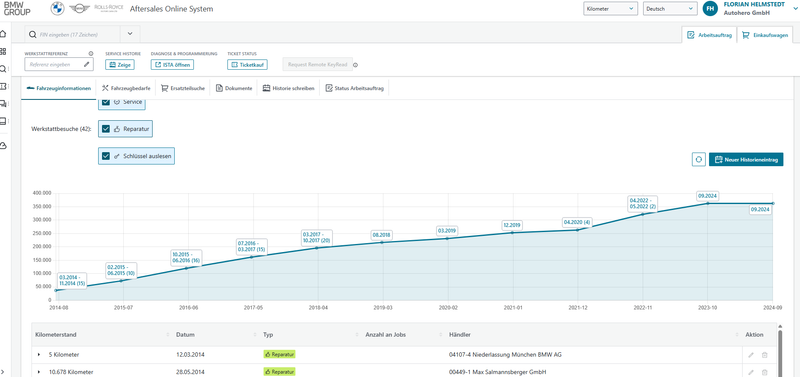This screenshot has height=377, width=800.
Task: Uncheck the Schlüssel auslesen filter checkbox
Action: coord(106,156)
